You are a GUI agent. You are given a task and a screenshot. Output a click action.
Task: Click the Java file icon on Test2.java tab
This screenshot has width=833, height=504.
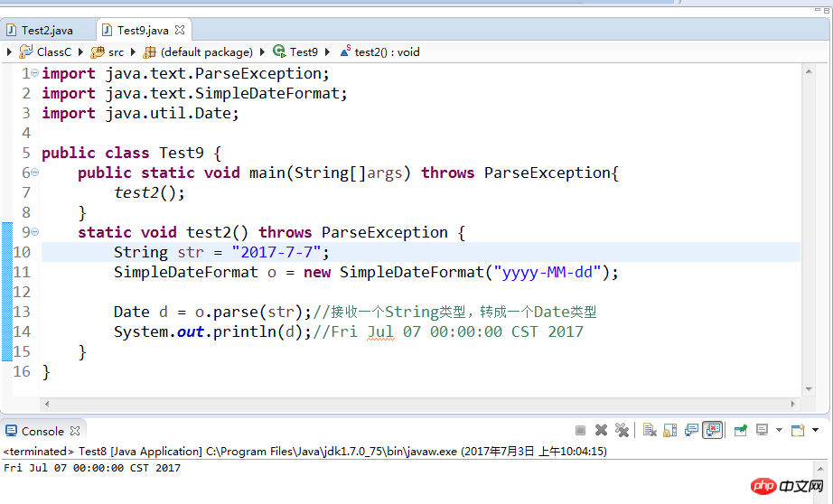point(11,31)
